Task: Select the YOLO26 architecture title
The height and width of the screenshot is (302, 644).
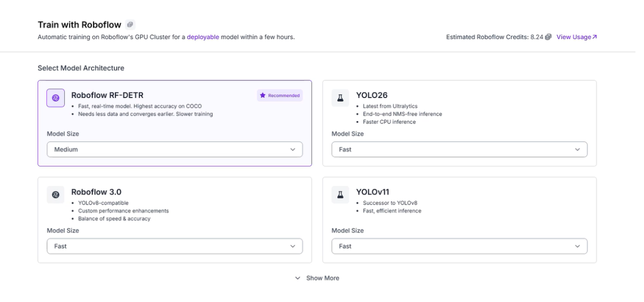Action: (372, 95)
